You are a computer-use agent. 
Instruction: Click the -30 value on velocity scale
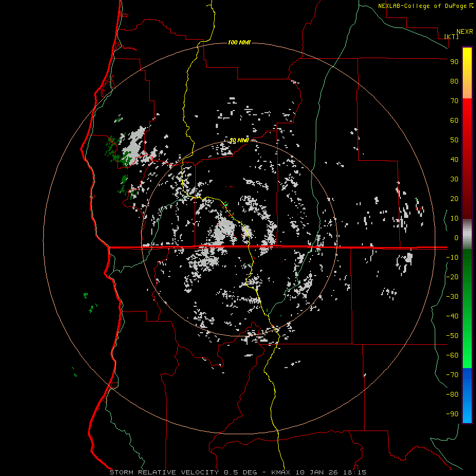[x=452, y=297]
